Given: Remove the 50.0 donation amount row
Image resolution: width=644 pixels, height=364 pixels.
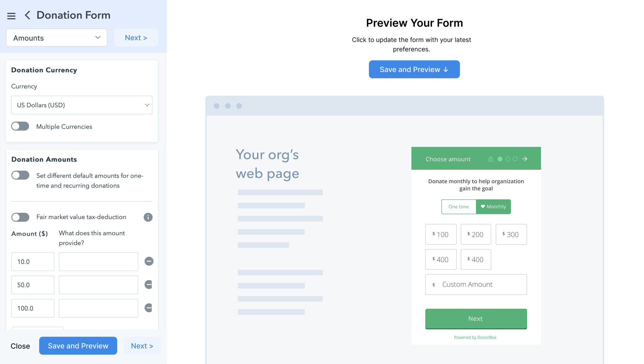Looking at the screenshot, I should (x=149, y=285).
